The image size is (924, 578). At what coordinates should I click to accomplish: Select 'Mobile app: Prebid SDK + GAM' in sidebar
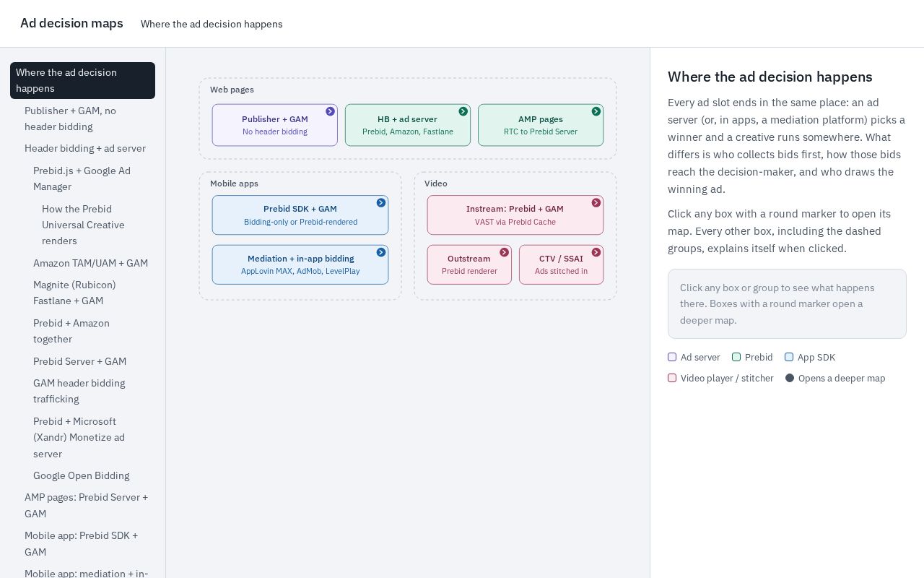click(87, 543)
